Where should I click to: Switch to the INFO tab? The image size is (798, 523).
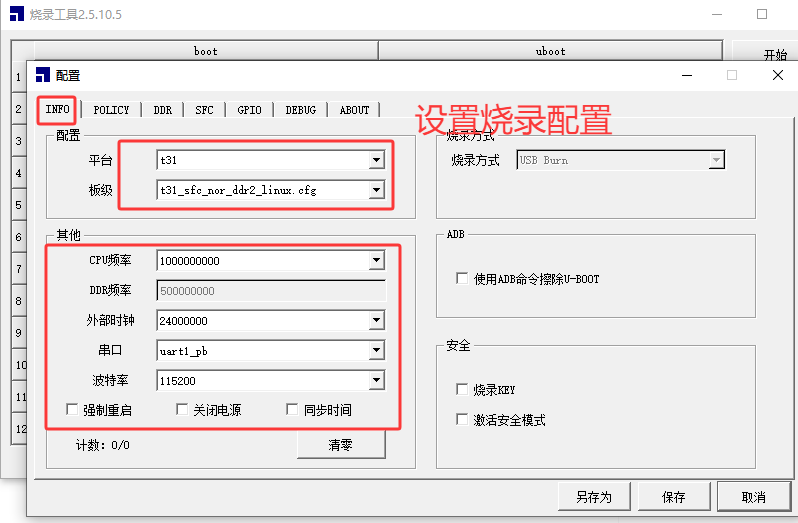[x=57, y=109]
